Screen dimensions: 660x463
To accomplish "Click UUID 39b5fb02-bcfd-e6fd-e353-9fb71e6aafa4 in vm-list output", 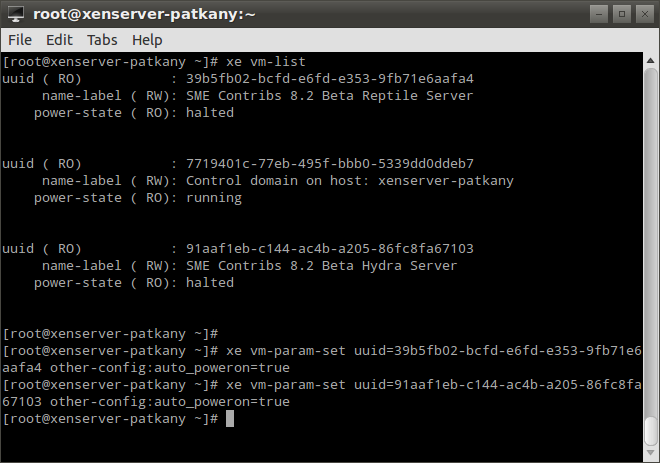I will (330, 79).
